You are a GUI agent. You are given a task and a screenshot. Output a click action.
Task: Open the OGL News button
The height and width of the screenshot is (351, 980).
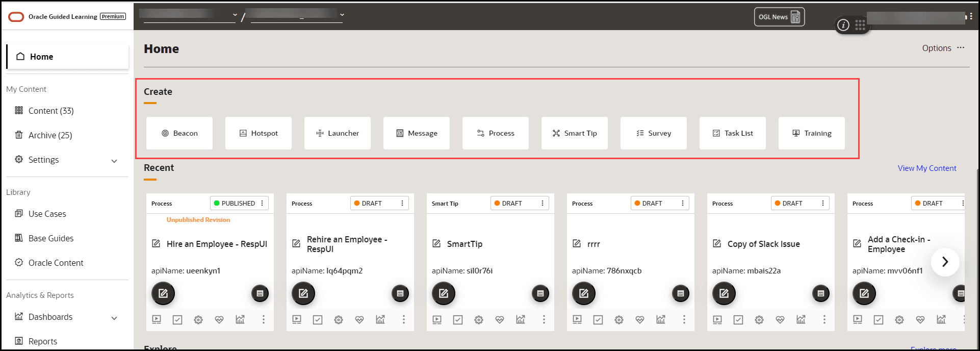click(x=779, y=17)
